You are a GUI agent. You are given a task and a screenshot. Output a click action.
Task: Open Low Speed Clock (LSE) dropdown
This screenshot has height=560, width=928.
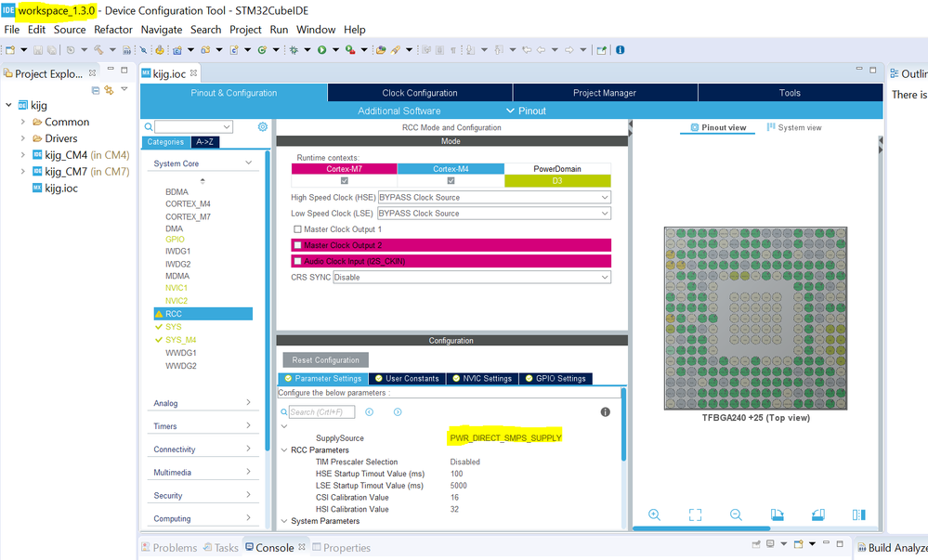point(494,213)
